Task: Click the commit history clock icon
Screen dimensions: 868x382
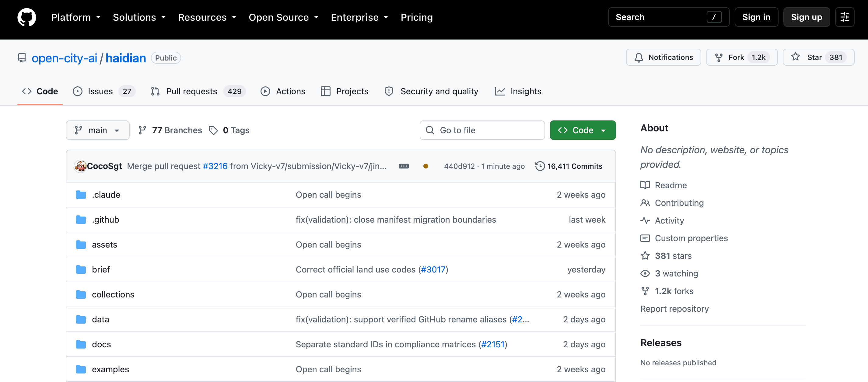Action: (x=540, y=166)
